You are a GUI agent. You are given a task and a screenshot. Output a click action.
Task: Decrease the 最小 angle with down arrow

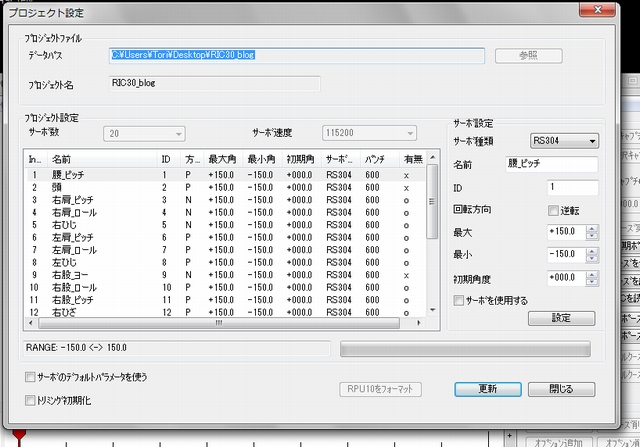point(591,258)
